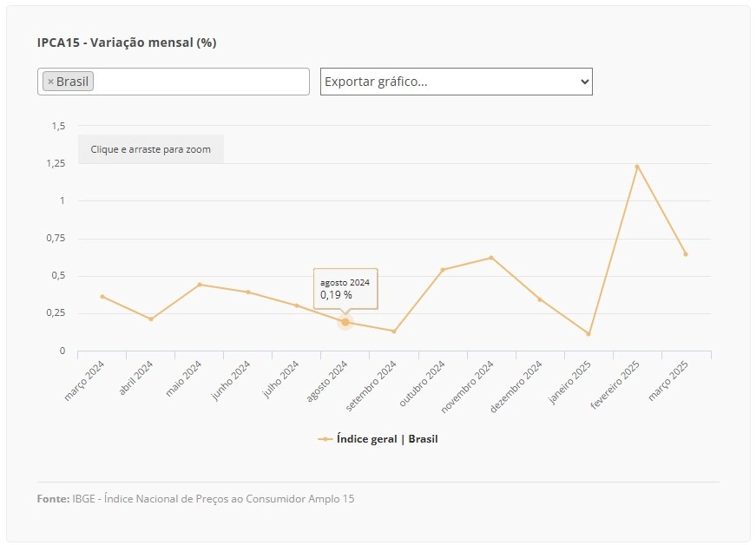Click the Brasil tag in the selector
The width and height of the screenshot is (756, 545).
pyautogui.click(x=68, y=82)
